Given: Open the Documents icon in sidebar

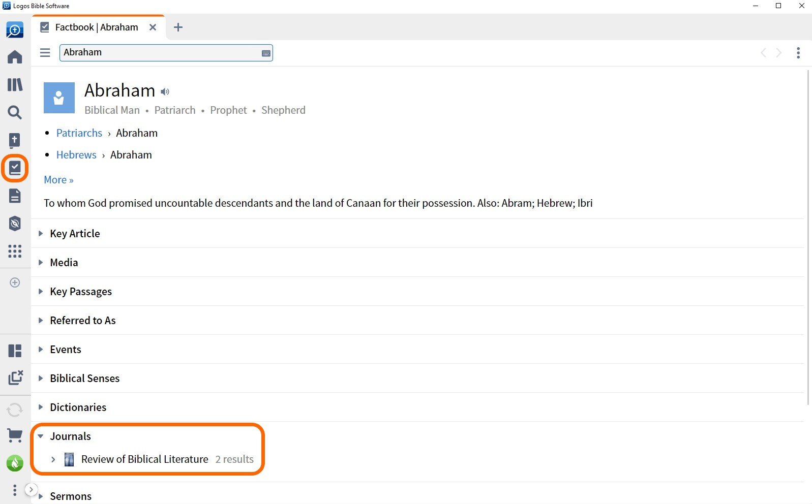Looking at the screenshot, I should [15, 196].
